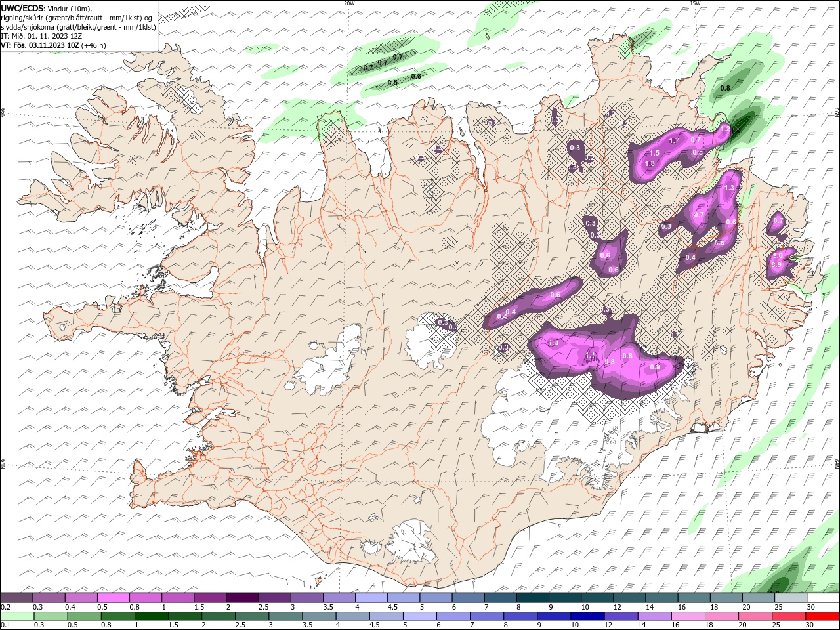Click the pale green first swatch of the rain legend
The height and width of the screenshot is (630, 840).
tap(17, 616)
